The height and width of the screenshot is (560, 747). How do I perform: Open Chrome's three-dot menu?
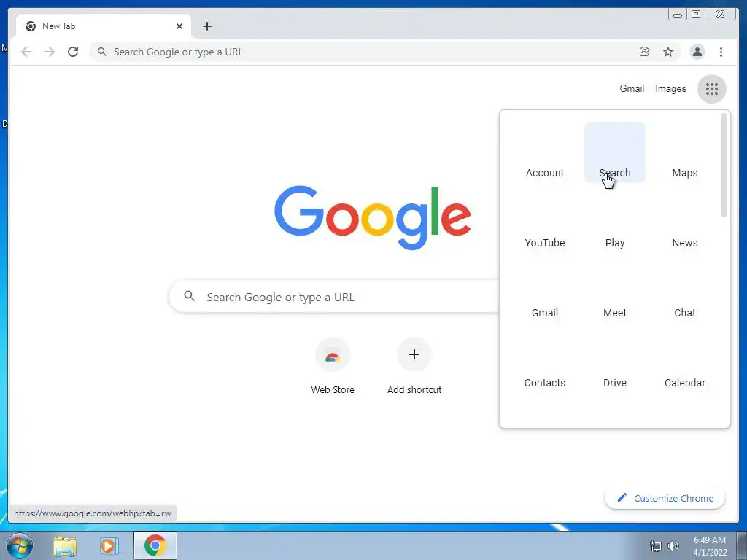721,52
